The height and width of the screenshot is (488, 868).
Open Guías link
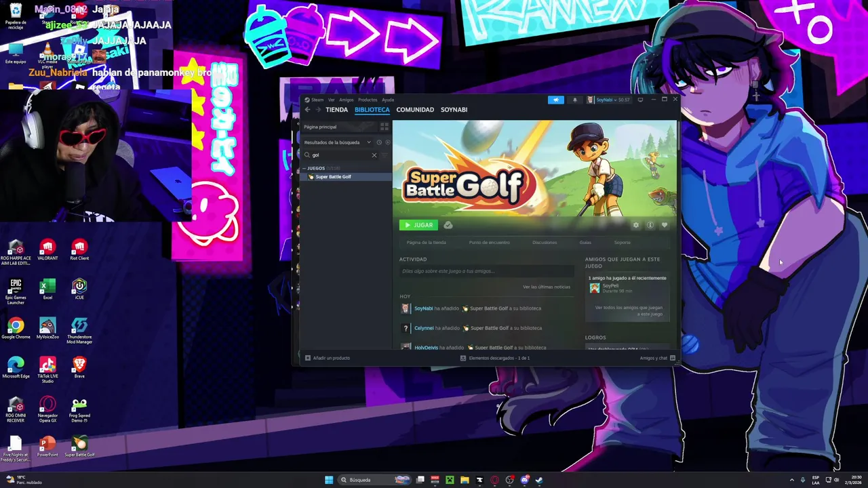click(x=585, y=243)
